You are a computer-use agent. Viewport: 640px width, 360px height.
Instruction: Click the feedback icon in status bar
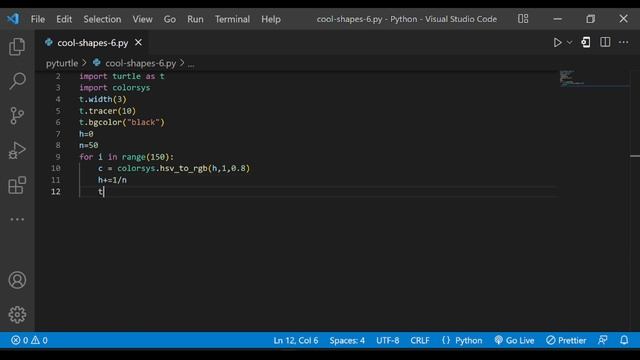point(603,340)
